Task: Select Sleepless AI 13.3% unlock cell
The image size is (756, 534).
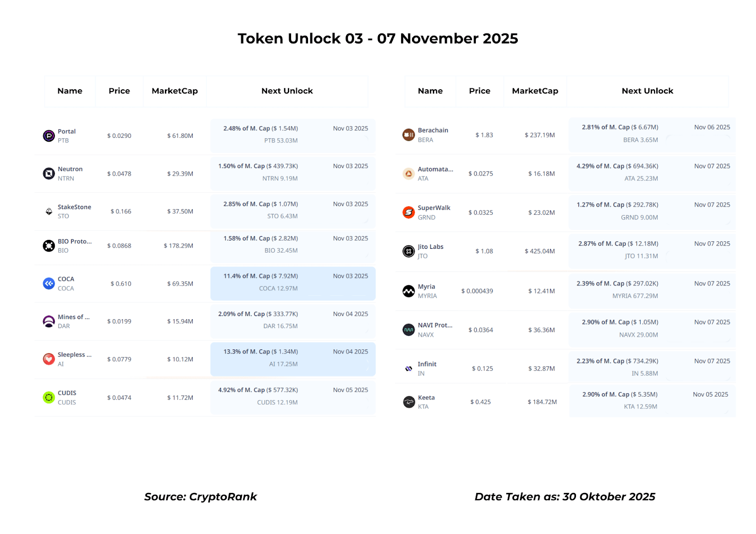Action: click(293, 359)
